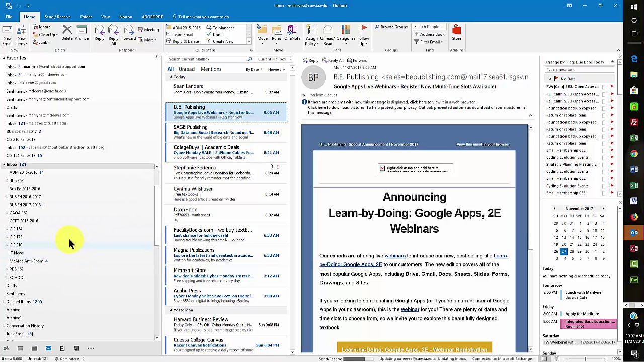Screen dimensions: 644x362
Task: Delete the selected message
Action: coord(67,33)
